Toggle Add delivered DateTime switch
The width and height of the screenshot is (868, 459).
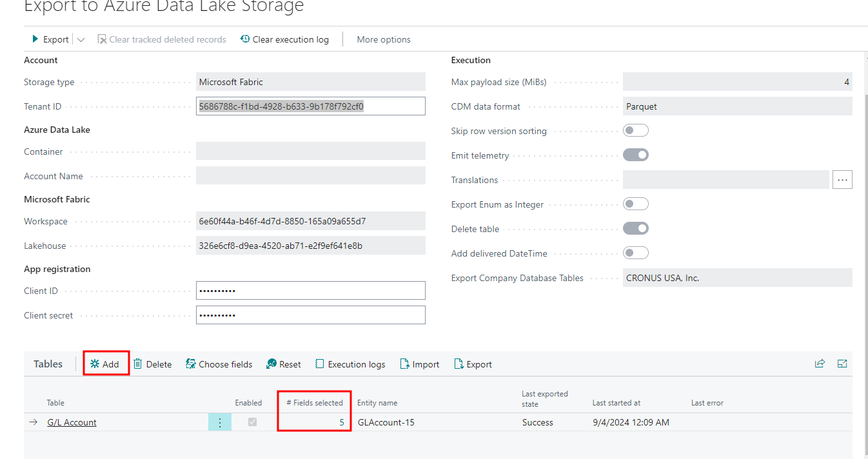[x=636, y=253]
